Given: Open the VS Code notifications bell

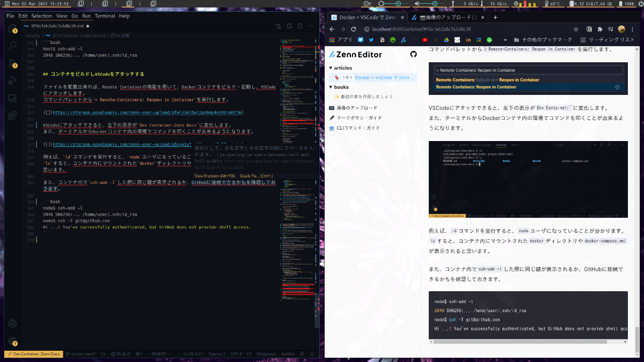Looking at the screenshot, I should click(x=312, y=354).
